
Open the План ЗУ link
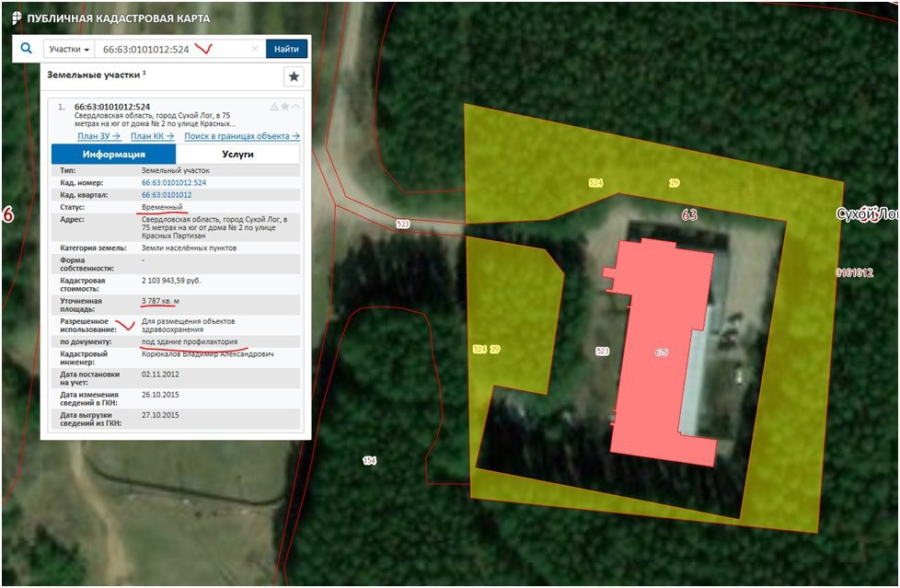coord(99,136)
